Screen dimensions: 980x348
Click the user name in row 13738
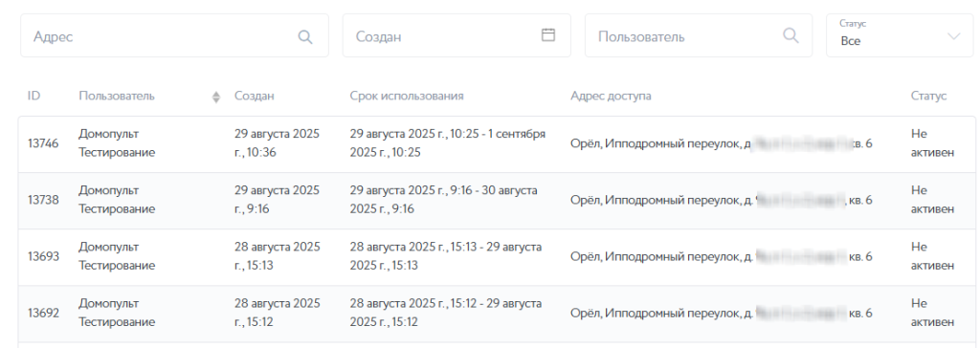[x=116, y=200]
